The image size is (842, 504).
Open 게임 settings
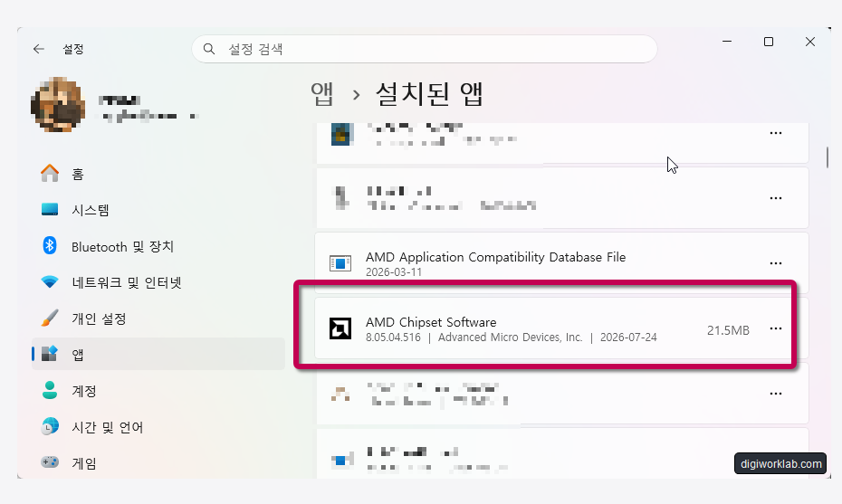(x=158, y=462)
